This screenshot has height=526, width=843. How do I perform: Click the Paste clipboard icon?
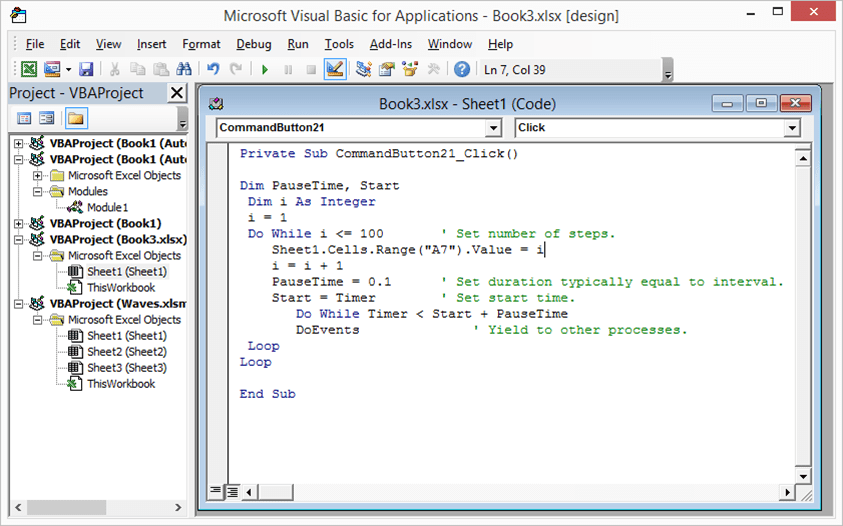pyautogui.click(x=161, y=69)
